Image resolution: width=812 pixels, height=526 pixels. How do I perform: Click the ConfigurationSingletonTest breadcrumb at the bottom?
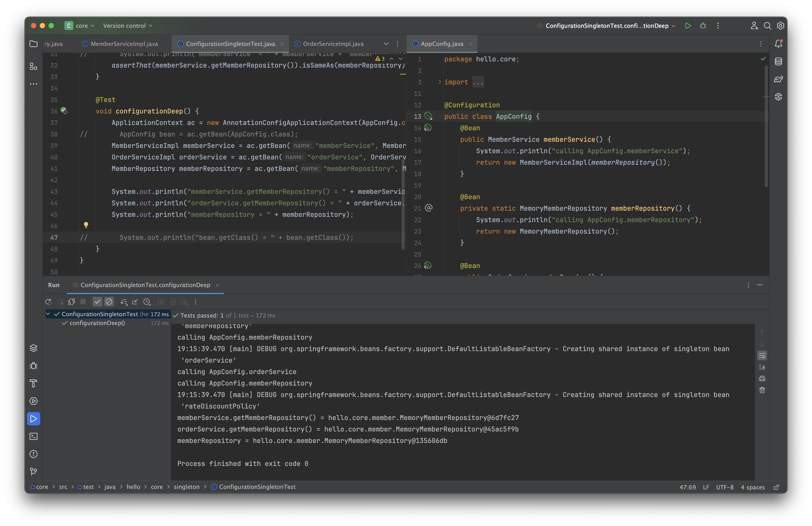click(x=254, y=487)
